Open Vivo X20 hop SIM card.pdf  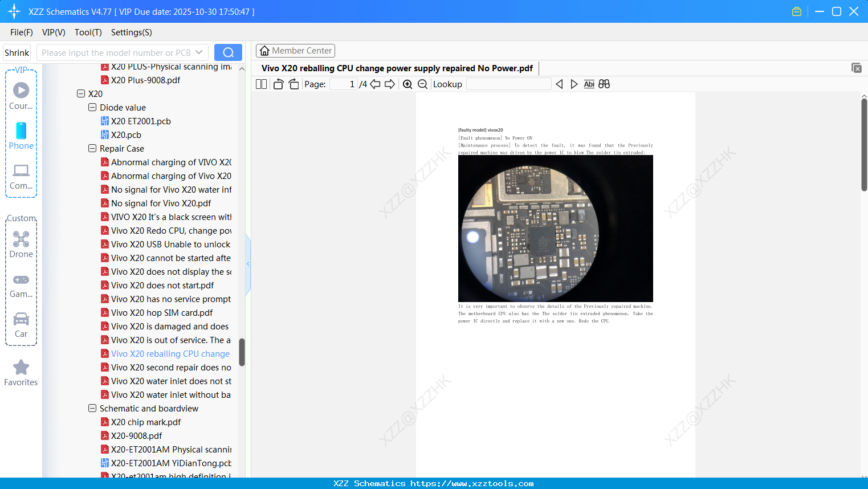point(162,312)
